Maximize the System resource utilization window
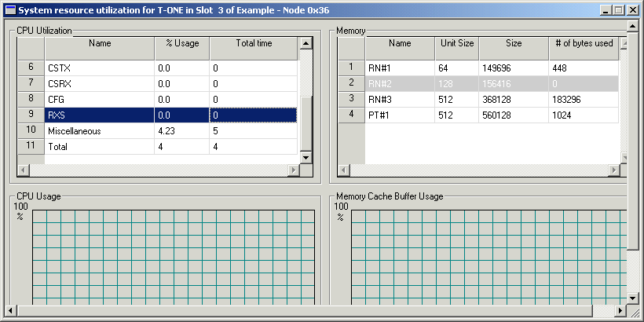Image resolution: width=644 pixels, height=322 pixels. [619, 11]
